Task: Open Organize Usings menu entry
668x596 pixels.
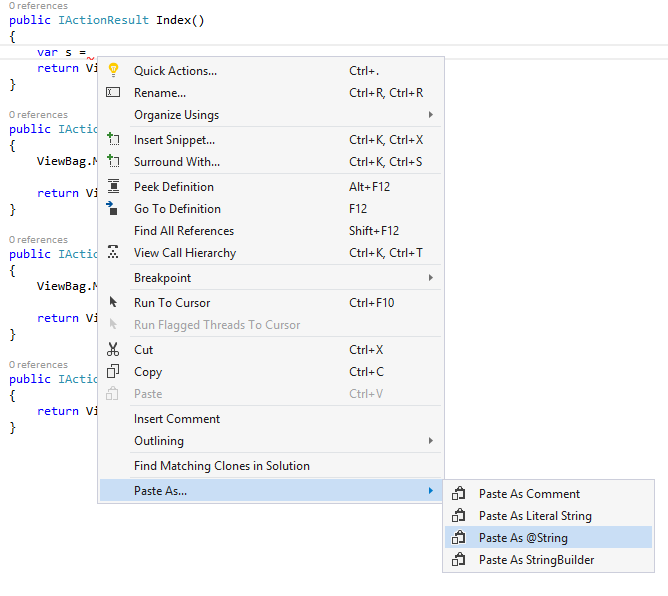Action: tap(271, 115)
